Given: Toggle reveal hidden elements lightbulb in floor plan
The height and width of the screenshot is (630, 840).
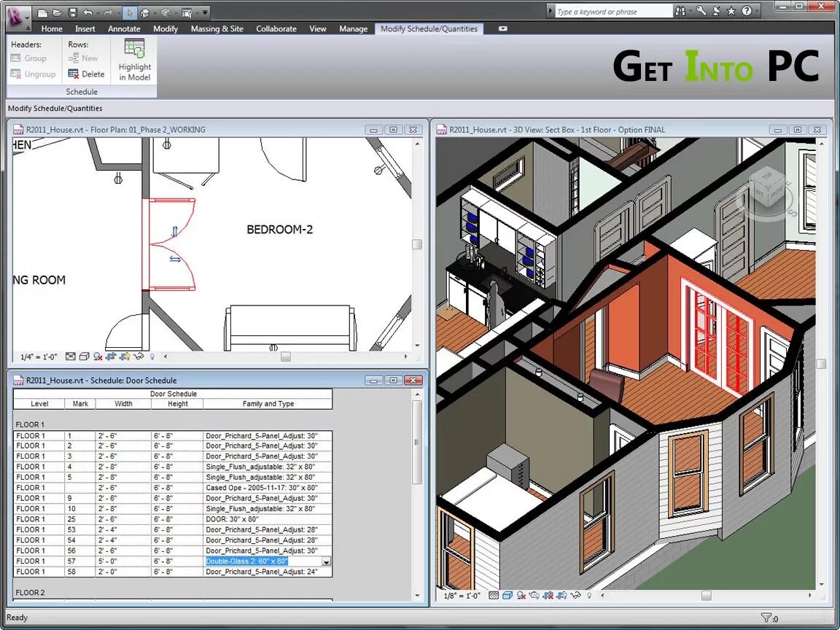Looking at the screenshot, I should 152,357.
